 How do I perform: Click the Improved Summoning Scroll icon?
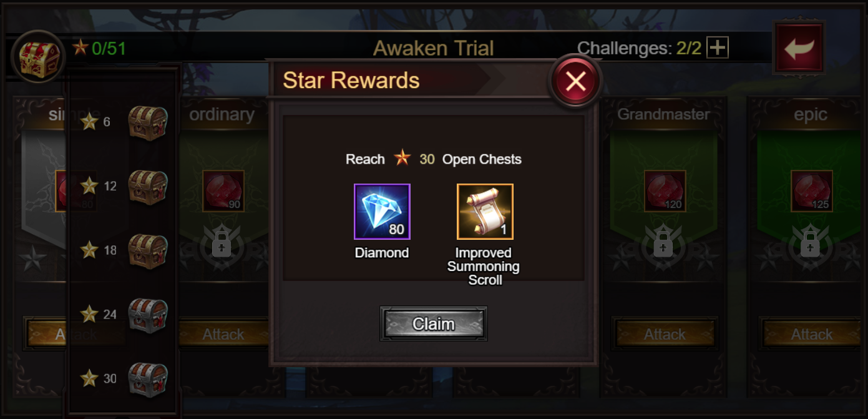coord(485,212)
